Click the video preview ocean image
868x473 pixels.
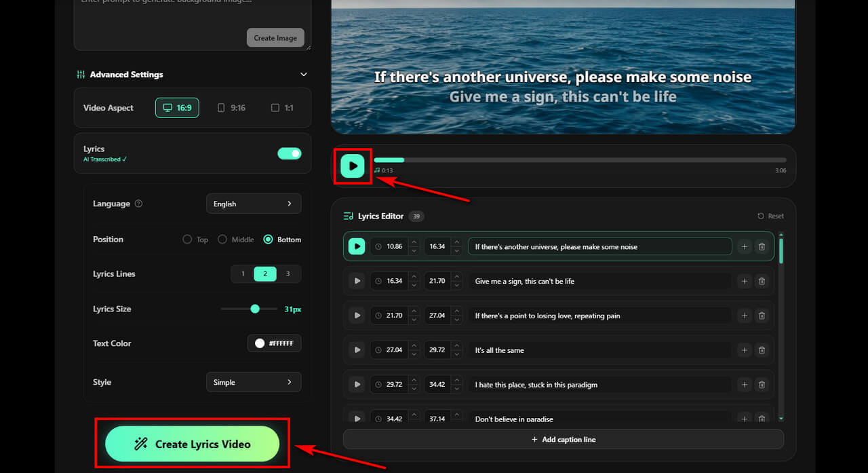(x=563, y=67)
